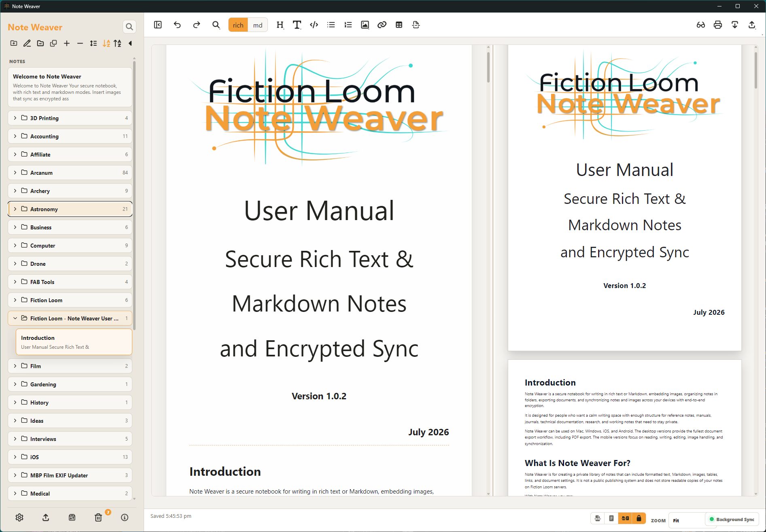Screen dimensions: 766x532
Task: Click the Background Sync button
Action: (732, 519)
